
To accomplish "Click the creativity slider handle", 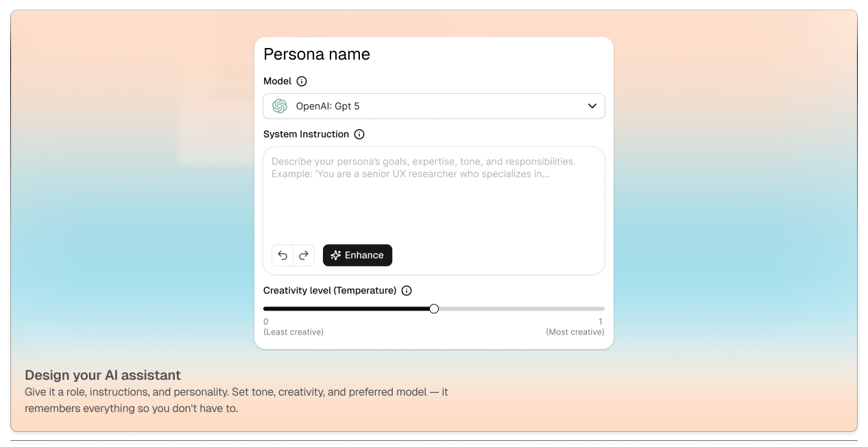I will [434, 309].
